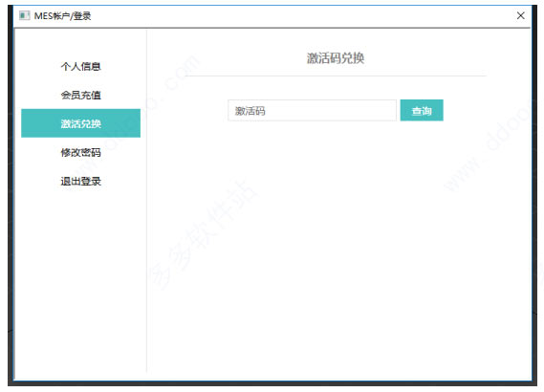
Task: Place cursor in the activation code text box
Action: [x=312, y=111]
